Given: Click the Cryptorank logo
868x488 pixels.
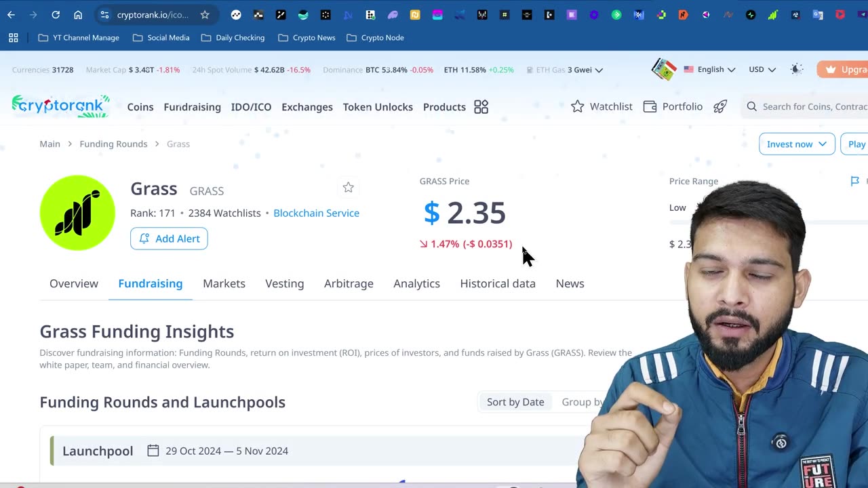Looking at the screenshot, I should click(x=60, y=106).
